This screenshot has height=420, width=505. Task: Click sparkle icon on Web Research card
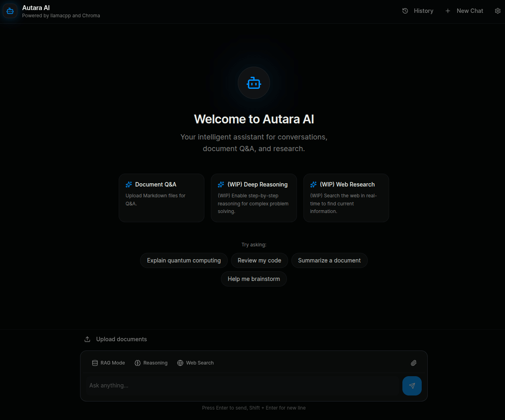(313, 184)
